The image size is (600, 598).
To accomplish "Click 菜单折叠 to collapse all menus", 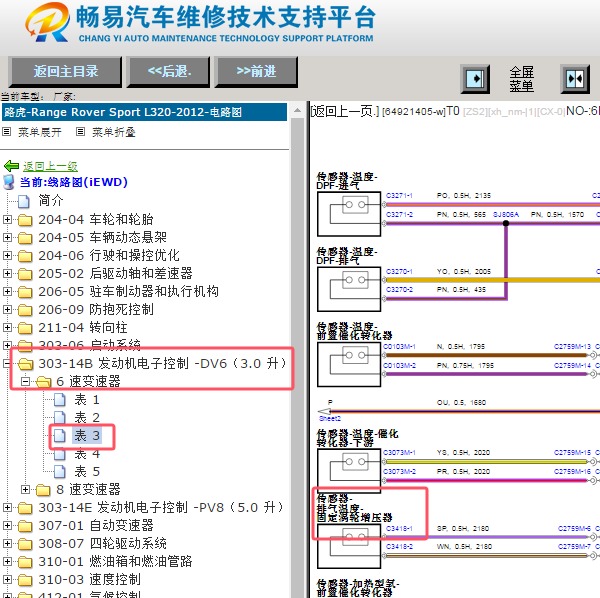I will point(114,132).
